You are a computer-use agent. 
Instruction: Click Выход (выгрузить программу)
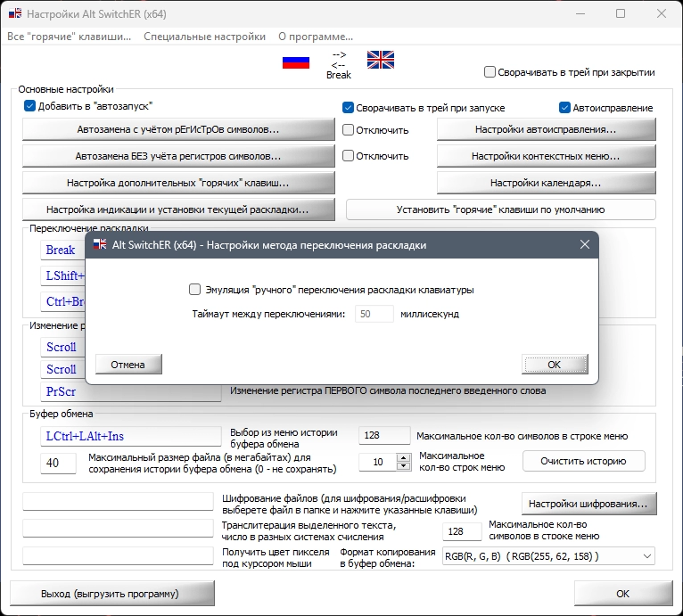pyautogui.click(x=112, y=594)
